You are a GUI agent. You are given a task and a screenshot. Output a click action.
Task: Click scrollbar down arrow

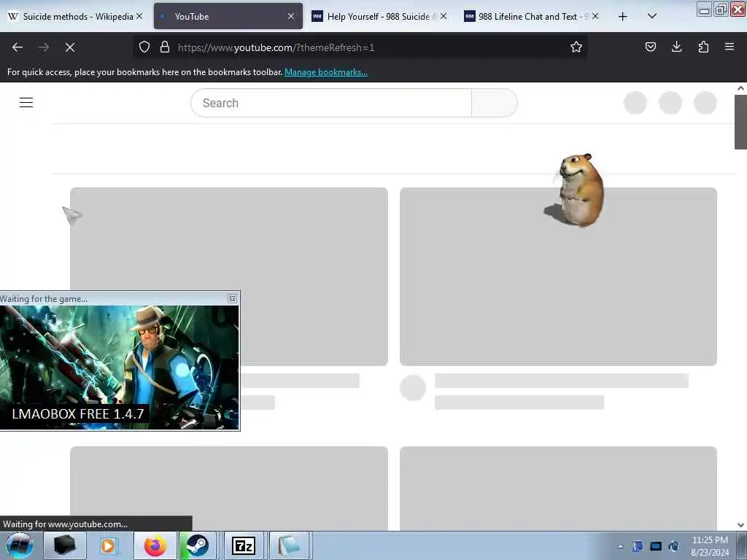(x=740, y=525)
